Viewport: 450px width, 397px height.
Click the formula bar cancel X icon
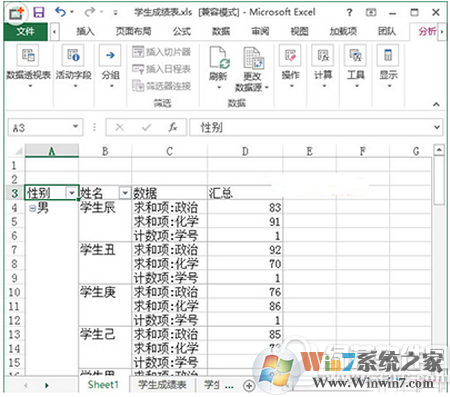click(x=119, y=127)
